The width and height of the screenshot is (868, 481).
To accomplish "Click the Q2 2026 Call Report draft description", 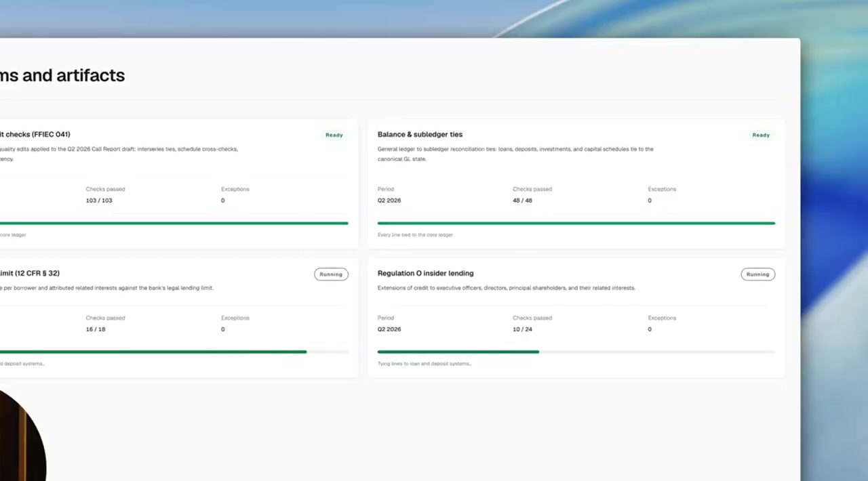I will tap(119, 154).
